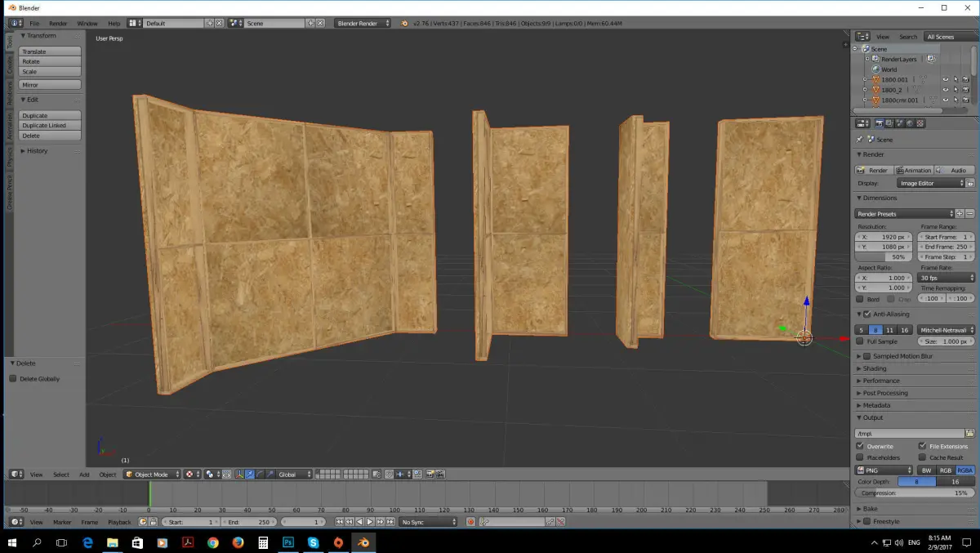The height and width of the screenshot is (553, 980).
Task: Pin the Scene context in Properties
Action: pyautogui.click(x=859, y=140)
